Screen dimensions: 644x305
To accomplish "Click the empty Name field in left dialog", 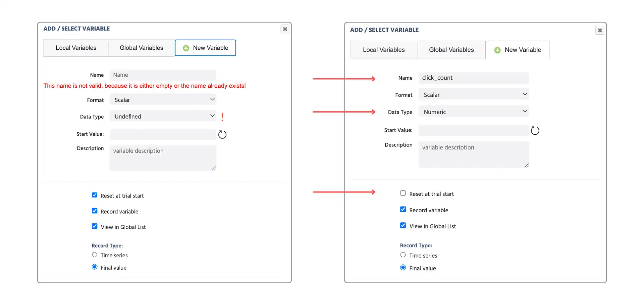I will (x=163, y=75).
